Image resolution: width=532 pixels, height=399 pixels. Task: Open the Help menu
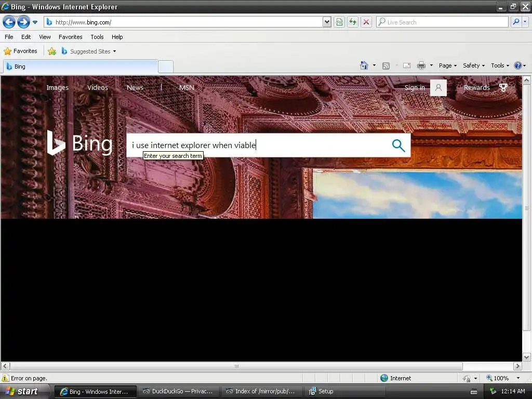[x=117, y=37]
